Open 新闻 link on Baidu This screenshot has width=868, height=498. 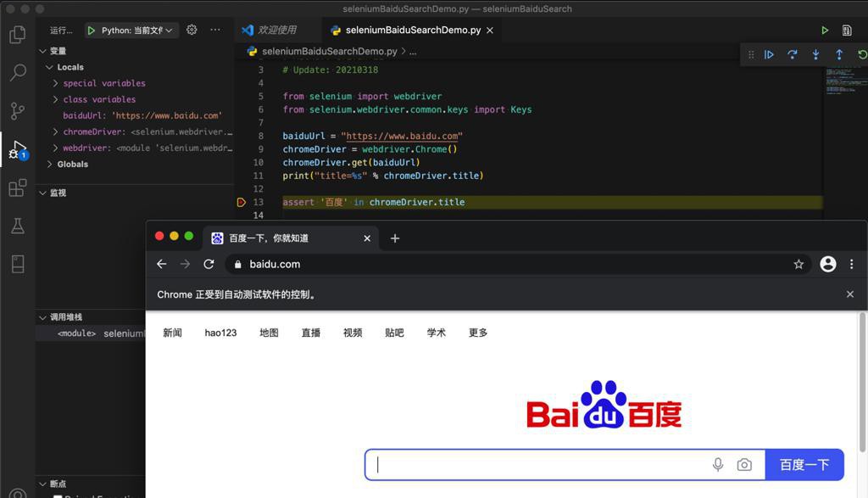click(172, 333)
